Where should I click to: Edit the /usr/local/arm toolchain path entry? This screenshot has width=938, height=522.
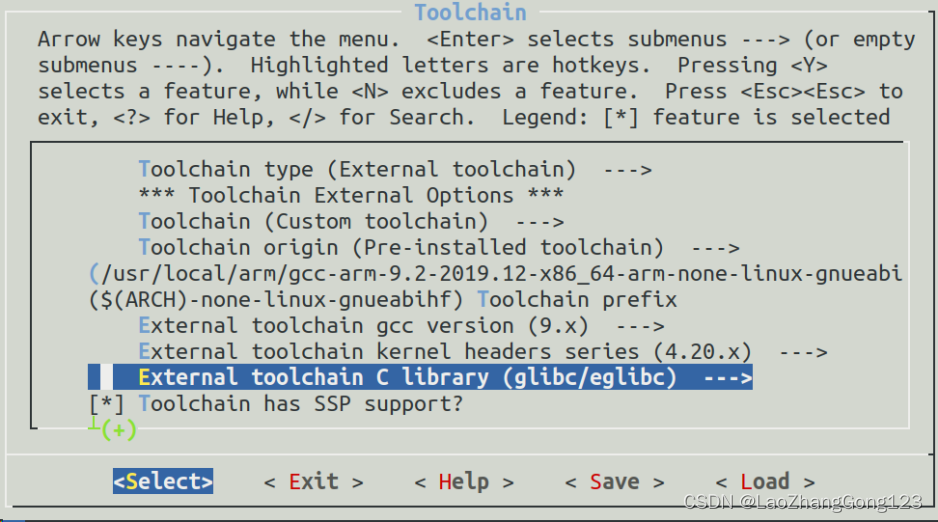pos(495,274)
